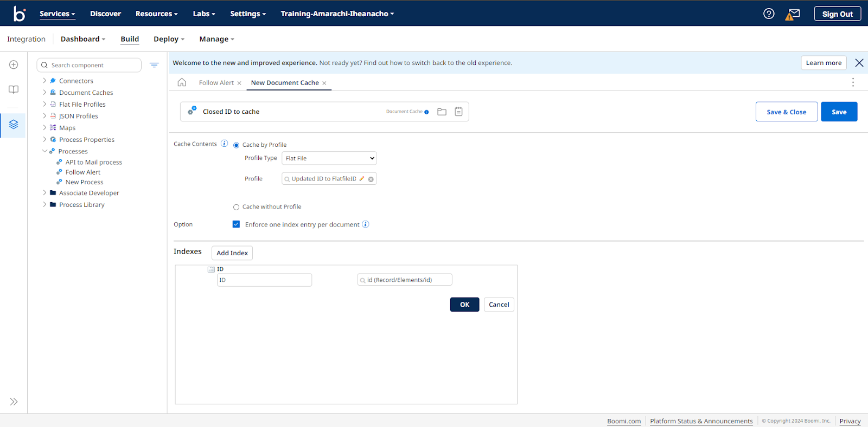
Task: Go to the home tab icon
Action: pyautogui.click(x=182, y=82)
